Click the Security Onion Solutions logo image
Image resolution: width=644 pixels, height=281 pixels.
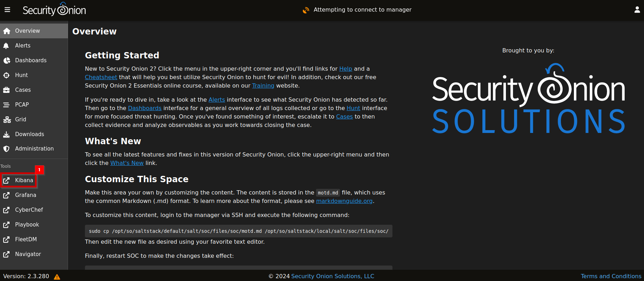point(528,99)
